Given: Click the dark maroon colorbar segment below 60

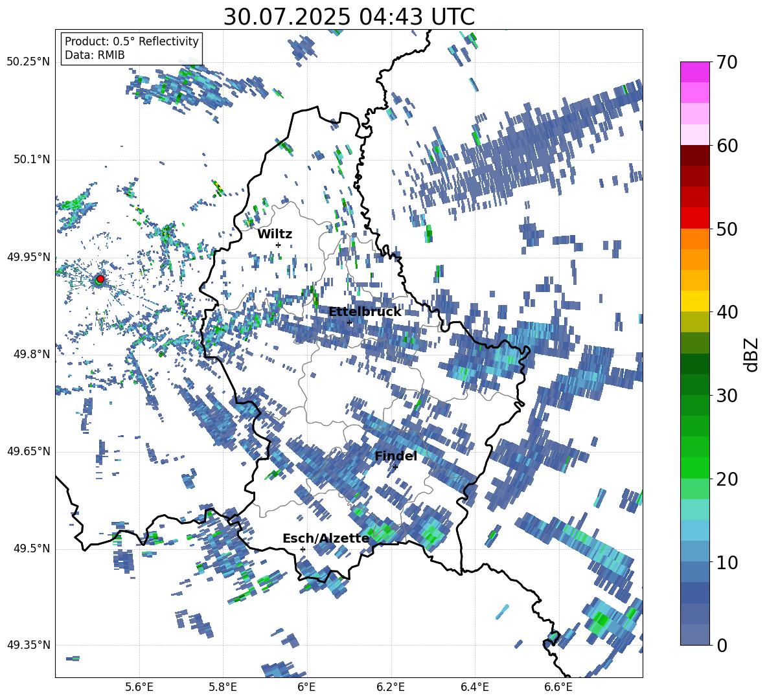Looking at the screenshot, I should pyautogui.click(x=694, y=155).
